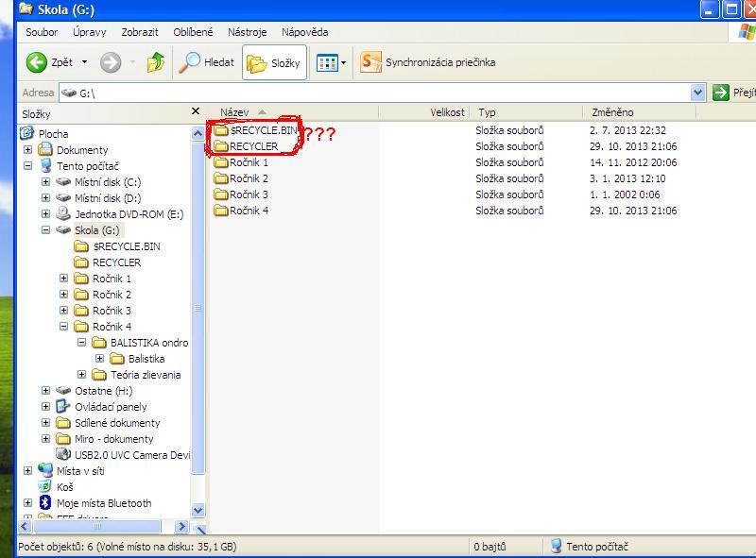Click the Up folder level icon
Screen dimensions: 756x558
click(x=156, y=63)
